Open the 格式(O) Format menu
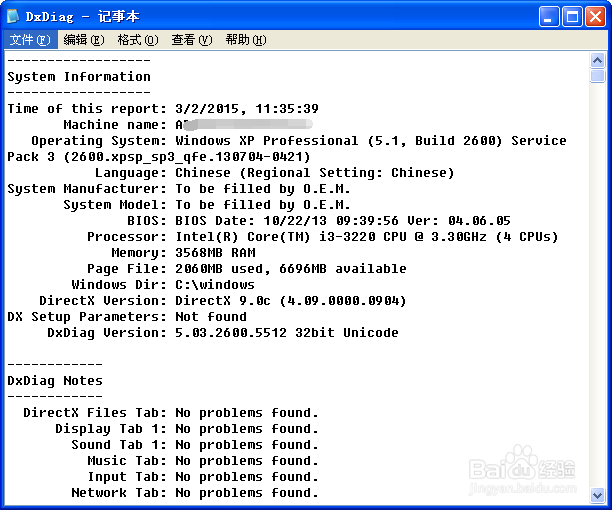Viewport: 612px width, 510px height. 138,40
